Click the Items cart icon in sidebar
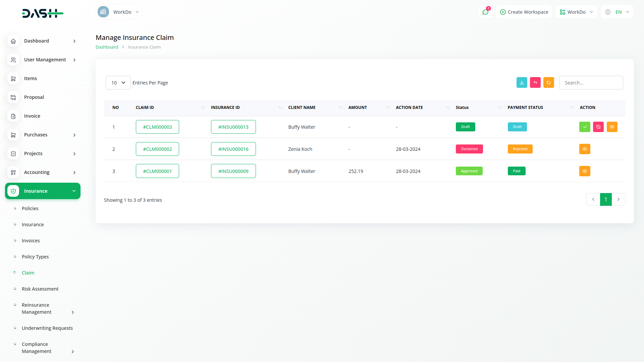The image size is (644, 362). [13, 78]
